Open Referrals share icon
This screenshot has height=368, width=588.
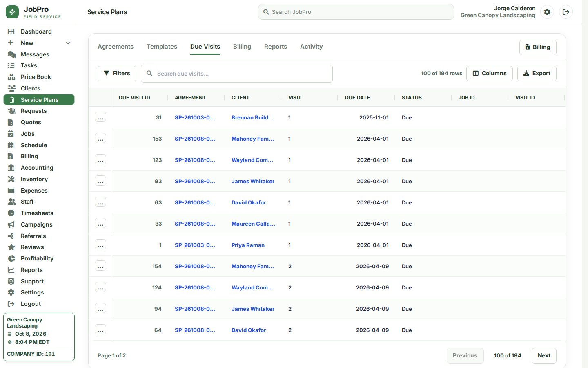pyautogui.click(x=11, y=236)
